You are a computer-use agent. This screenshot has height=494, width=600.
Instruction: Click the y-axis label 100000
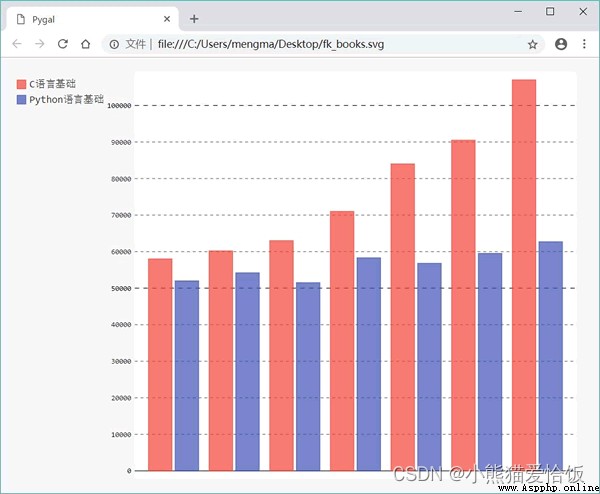119,106
